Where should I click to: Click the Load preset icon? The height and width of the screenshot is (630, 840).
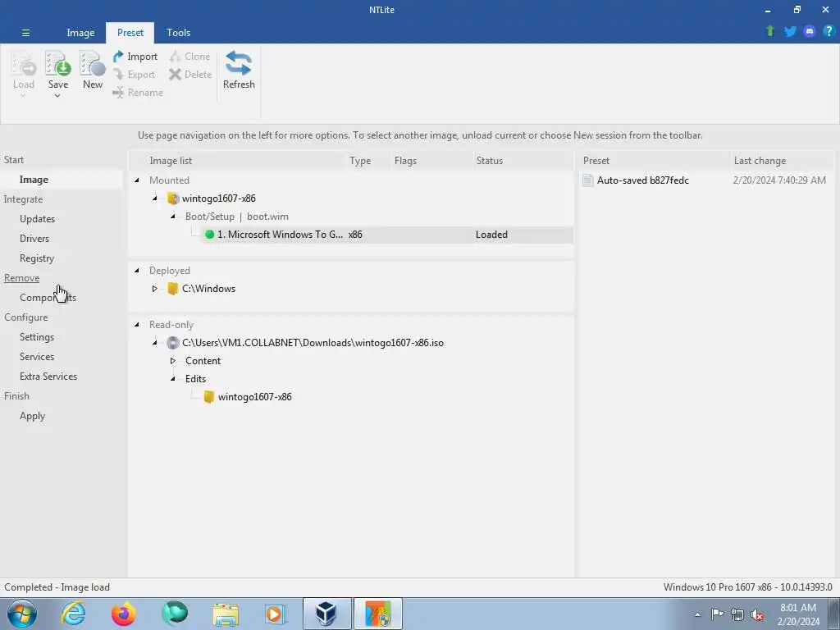(x=24, y=64)
